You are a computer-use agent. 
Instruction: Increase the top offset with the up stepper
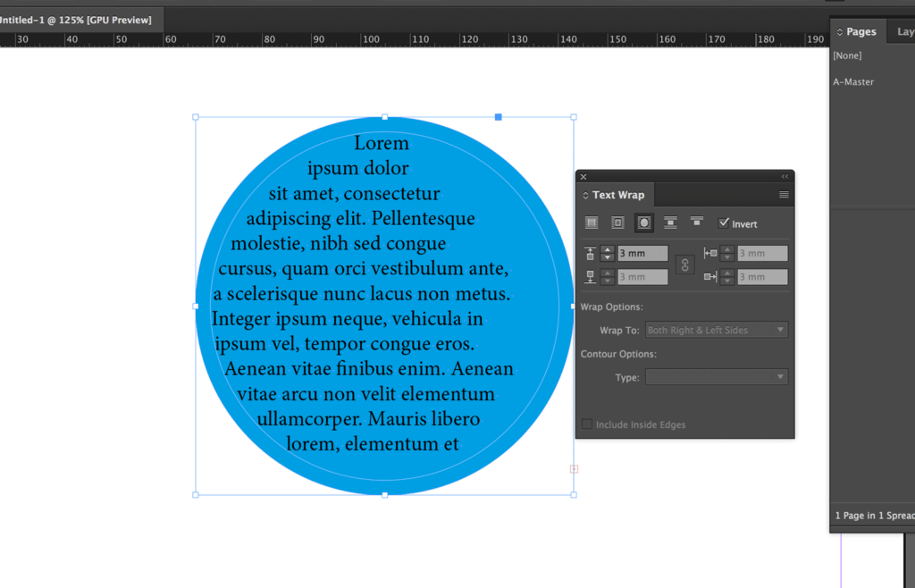[605, 248]
